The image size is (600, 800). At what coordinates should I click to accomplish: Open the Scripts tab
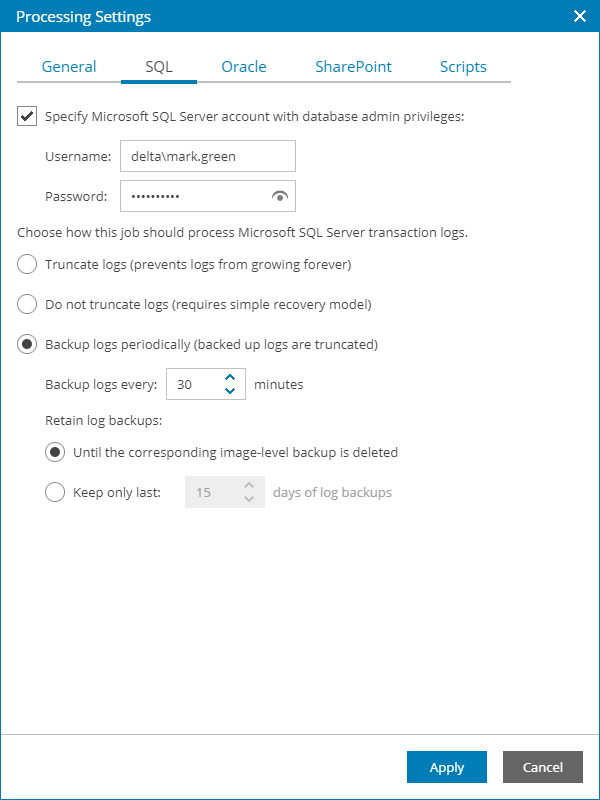[x=463, y=66]
